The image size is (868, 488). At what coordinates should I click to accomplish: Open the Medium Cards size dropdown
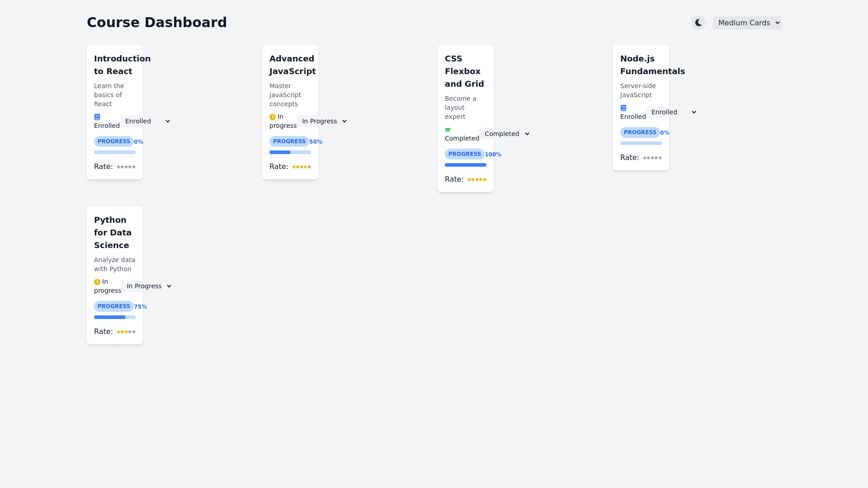(x=747, y=23)
